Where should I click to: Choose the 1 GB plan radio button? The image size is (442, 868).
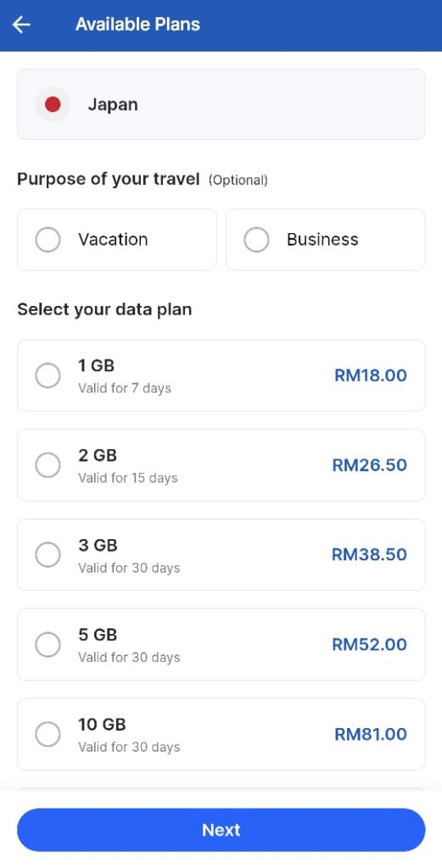coord(48,376)
